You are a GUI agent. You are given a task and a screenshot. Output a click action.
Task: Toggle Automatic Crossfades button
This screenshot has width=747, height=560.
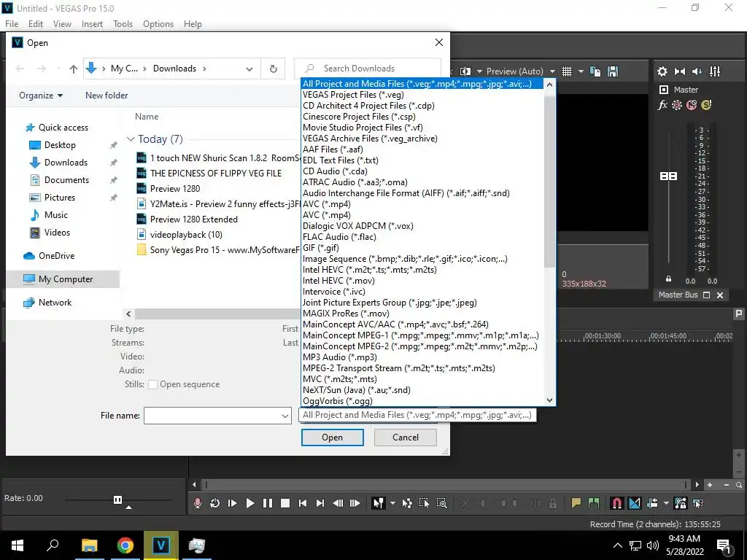pyautogui.click(x=635, y=503)
